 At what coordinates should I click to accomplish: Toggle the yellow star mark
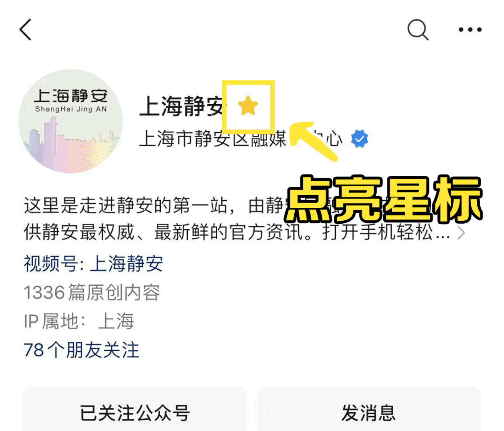point(248,106)
